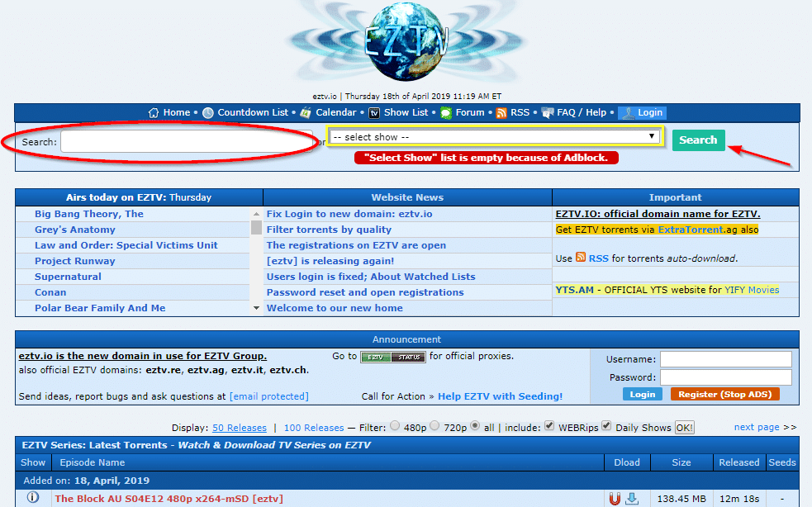812x507 pixels.
Task: Select the 480p filter radio button
Action: point(395,426)
